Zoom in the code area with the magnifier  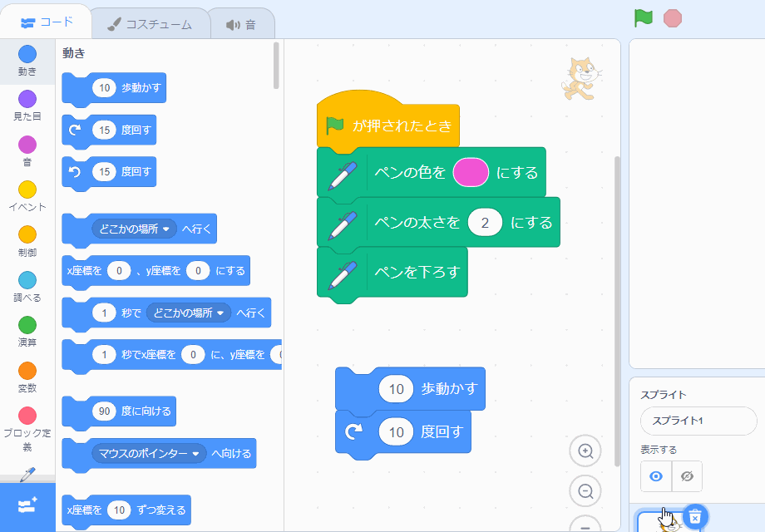point(585,451)
